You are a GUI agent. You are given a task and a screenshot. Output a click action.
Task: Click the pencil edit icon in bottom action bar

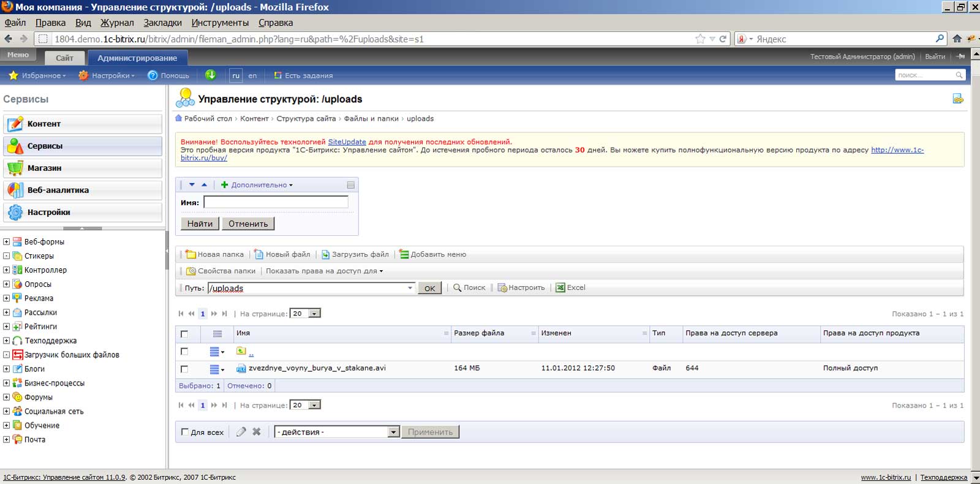tap(241, 432)
